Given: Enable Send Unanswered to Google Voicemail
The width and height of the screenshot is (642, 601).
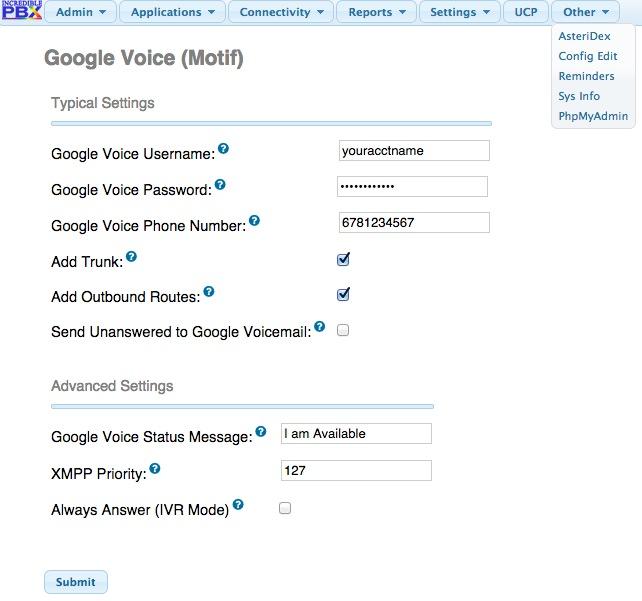Looking at the screenshot, I should click(x=343, y=330).
